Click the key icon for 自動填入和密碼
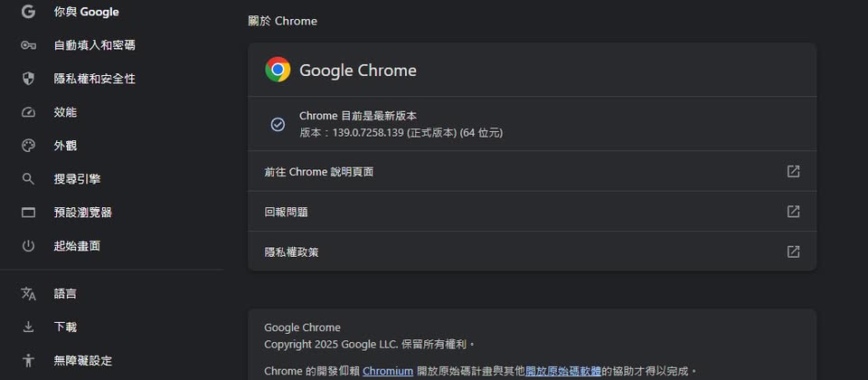Screen dimensions: 868x380 (x=28, y=45)
